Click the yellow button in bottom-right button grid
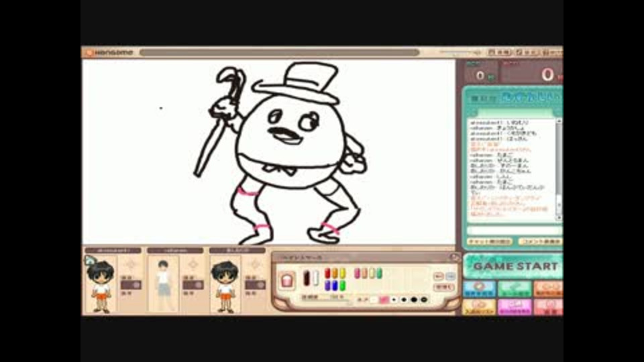Screen dimensions: 644x362 tap(479, 306)
